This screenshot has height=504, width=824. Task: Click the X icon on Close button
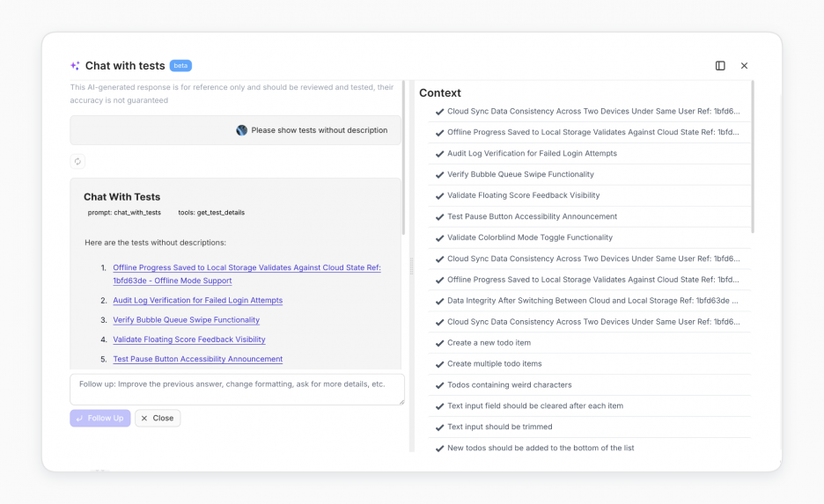point(144,419)
